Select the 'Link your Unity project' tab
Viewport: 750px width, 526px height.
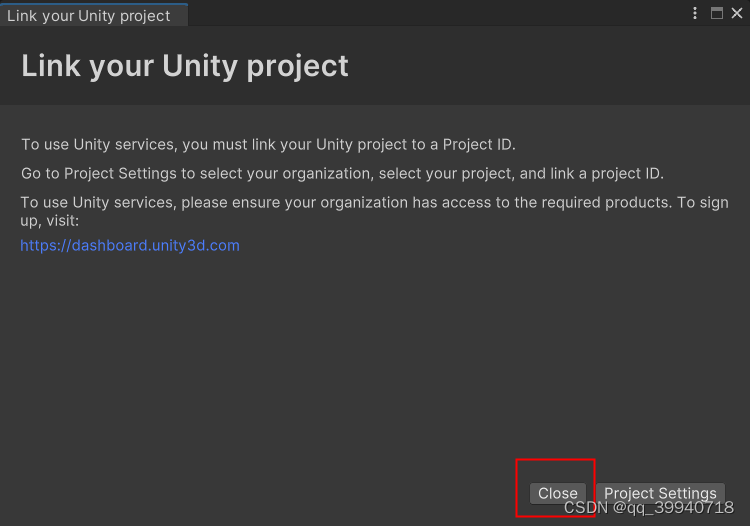pos(94,15)
